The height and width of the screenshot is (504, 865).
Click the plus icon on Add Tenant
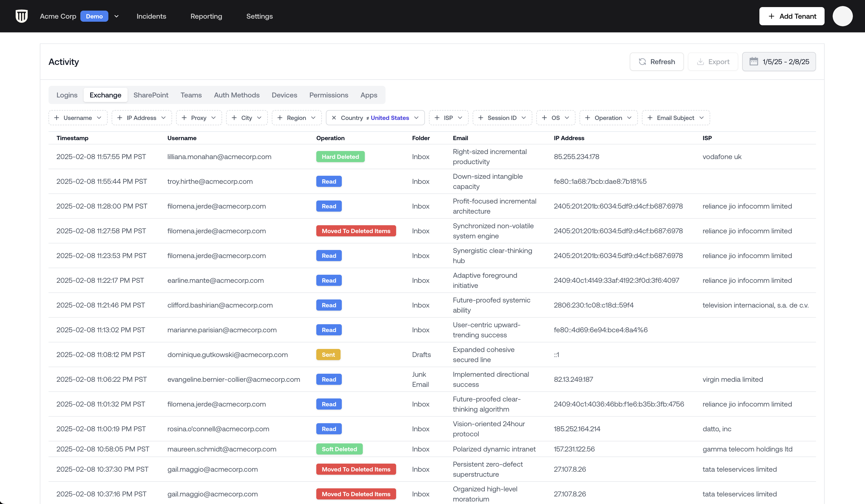pyautogui.click(x=771, y=16)
